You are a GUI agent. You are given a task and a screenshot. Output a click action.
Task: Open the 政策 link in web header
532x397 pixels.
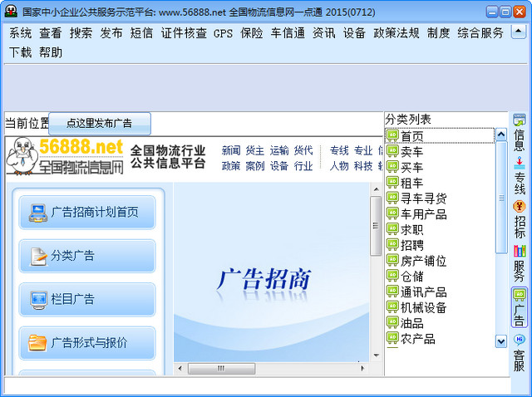[231, 166]
